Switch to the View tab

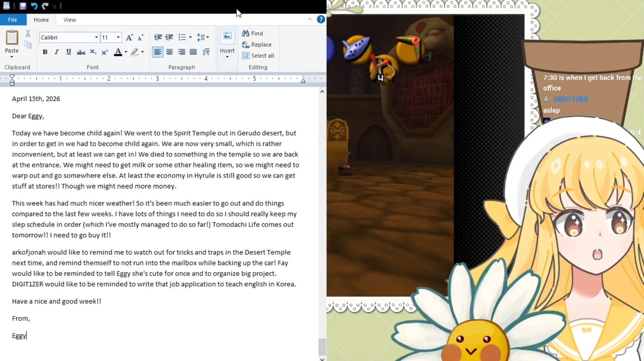pyautogui.click(x=70, y=20)
